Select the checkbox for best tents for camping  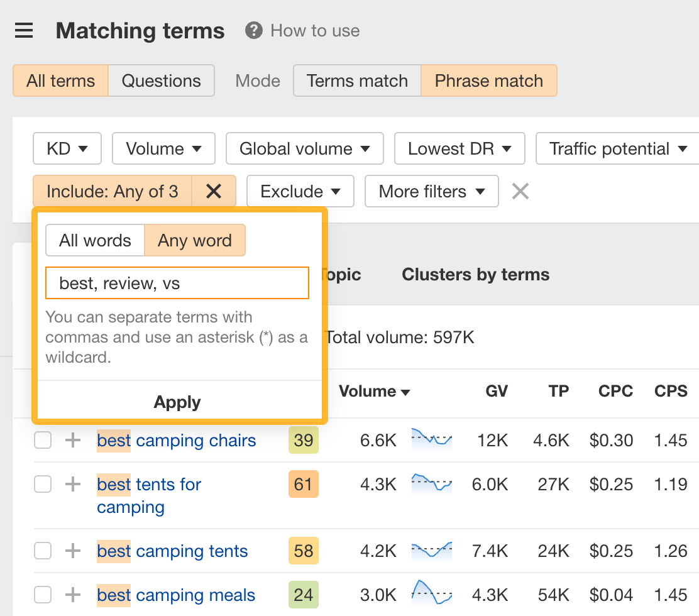(x=42, y=484)
